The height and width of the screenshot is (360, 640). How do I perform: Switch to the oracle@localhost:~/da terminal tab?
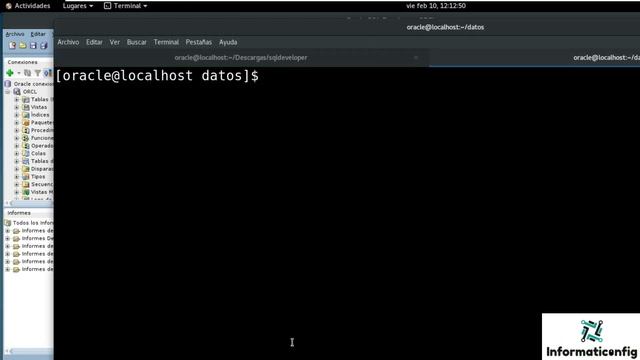(606, 58)
